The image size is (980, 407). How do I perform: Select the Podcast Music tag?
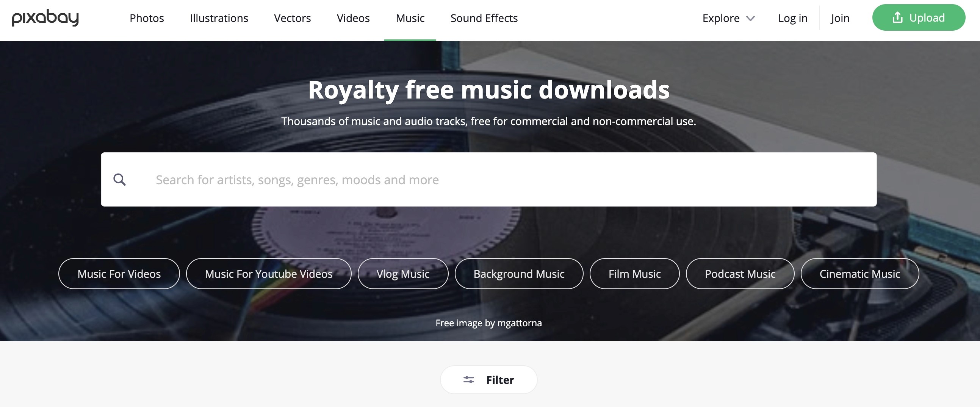click(740, 274)
